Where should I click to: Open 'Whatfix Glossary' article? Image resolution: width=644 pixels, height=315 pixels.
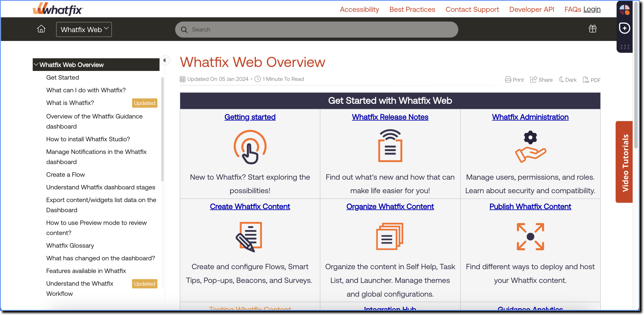pyautogui.click(x=70, y=246)
